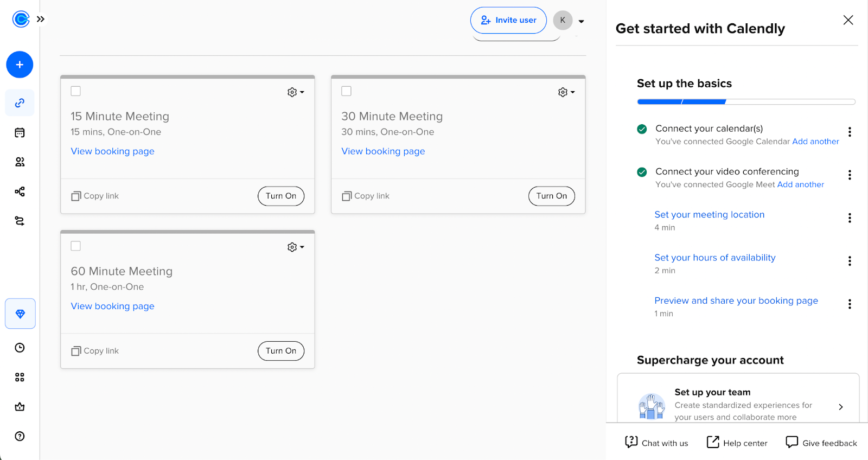The height and width of the screenshot is (460, 868).
Task: Open the Workflows icon in sidebar
Action: pos(20,191)
